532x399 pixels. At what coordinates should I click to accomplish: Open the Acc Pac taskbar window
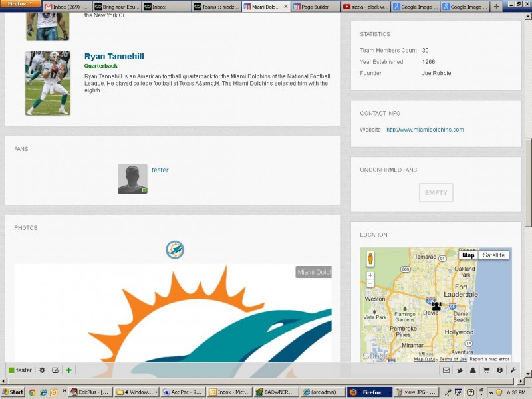click(x=182, y=392)
